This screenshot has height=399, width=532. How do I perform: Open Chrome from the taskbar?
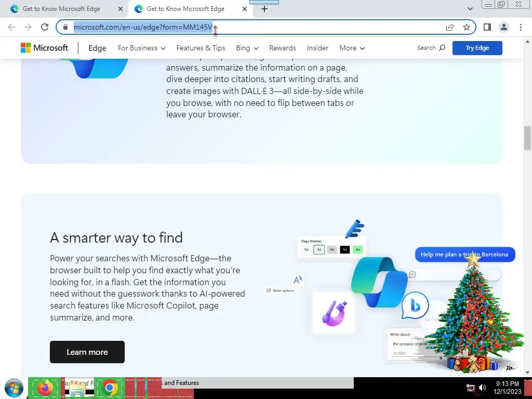coord(110,388)
